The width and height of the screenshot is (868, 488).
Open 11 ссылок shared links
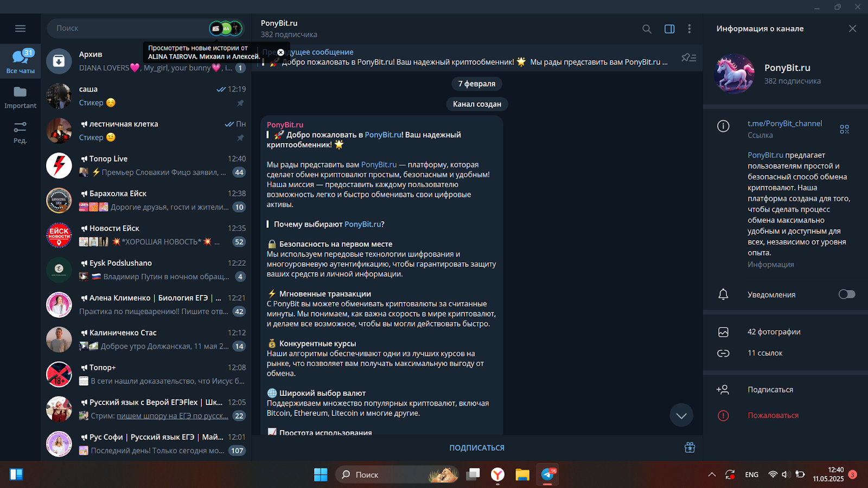pos(765,353)
